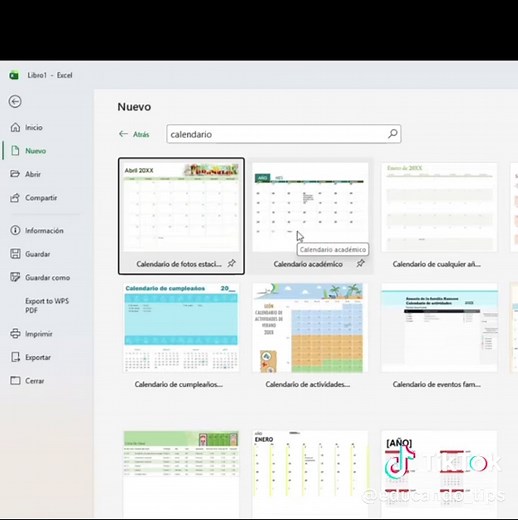Open the Información page
518x520 pixels.
[x=44, y=231]
